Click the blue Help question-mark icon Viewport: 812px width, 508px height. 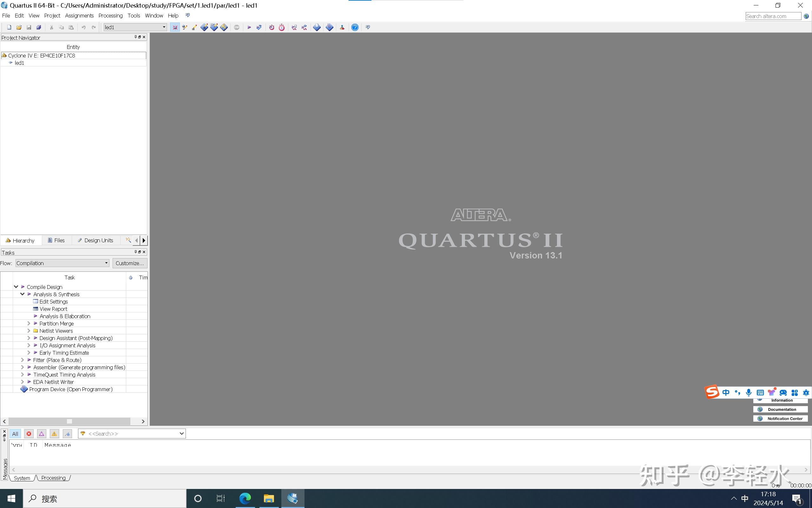coord(355,27)
